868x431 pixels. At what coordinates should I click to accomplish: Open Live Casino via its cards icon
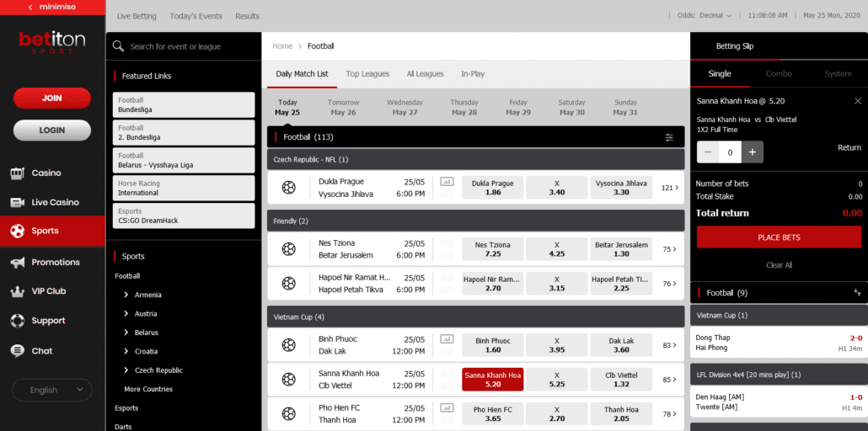(16, 203)
